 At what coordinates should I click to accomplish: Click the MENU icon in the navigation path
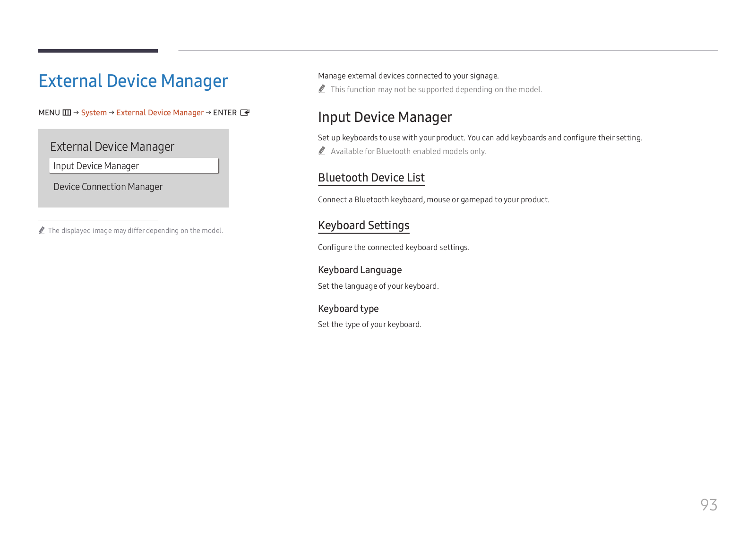(x=67, y=112)
